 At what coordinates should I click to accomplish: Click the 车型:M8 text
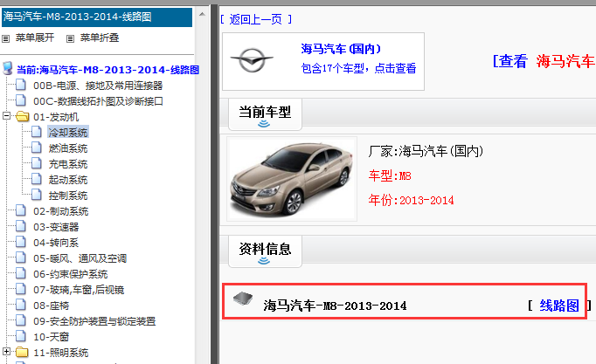pyautogui.click(x=390, y=175)
